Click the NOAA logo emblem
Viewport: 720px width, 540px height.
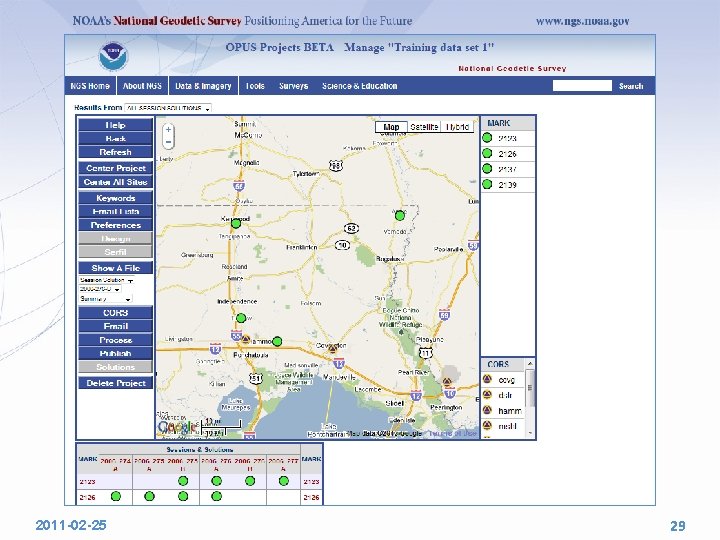pyautogui.click(x=113, y=56)
